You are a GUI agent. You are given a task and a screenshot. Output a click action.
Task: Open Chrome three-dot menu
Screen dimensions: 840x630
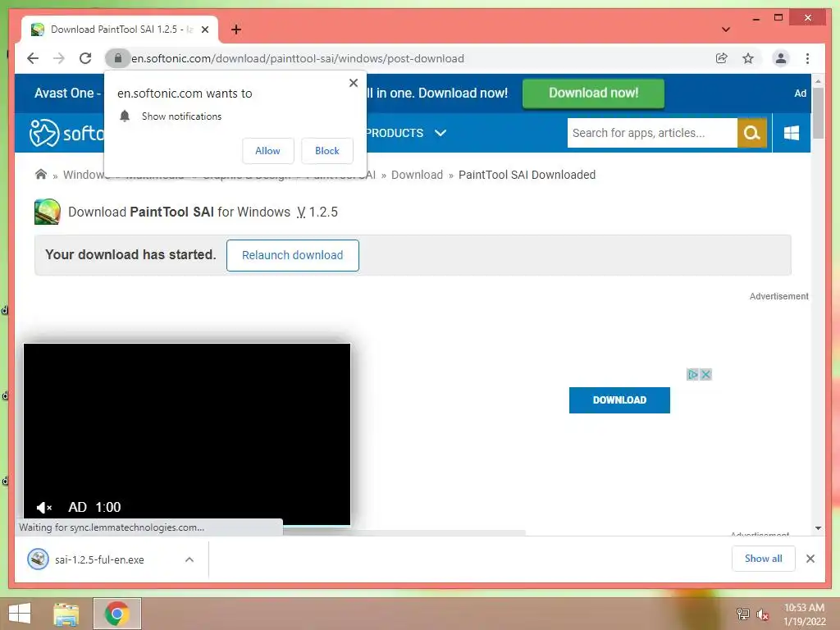click(807, 58)
